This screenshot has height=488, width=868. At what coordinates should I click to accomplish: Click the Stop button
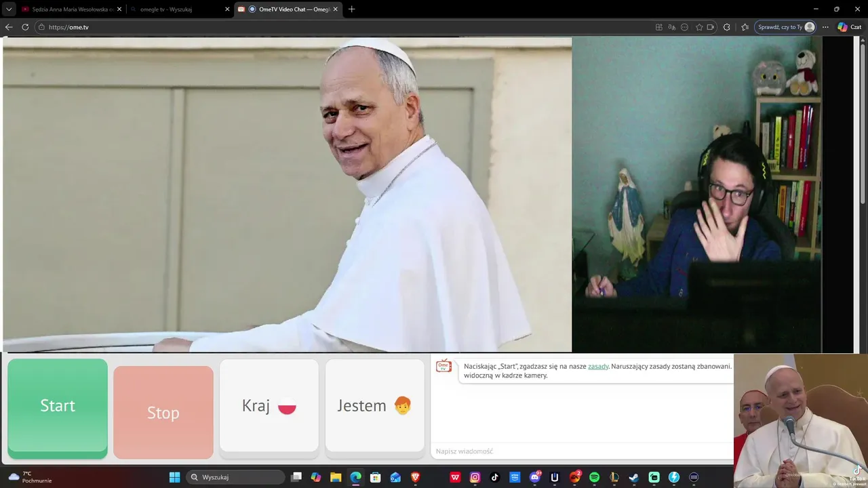point(163,413)
